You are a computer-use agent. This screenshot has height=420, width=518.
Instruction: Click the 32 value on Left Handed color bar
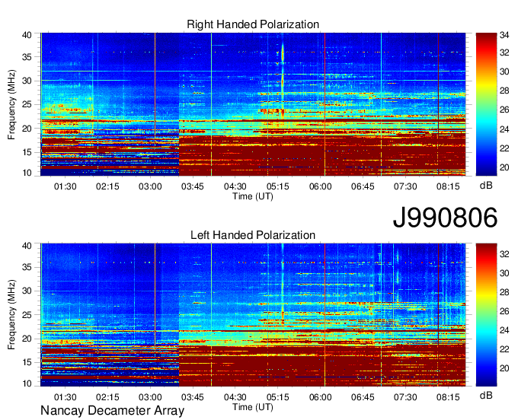point(504,254)
